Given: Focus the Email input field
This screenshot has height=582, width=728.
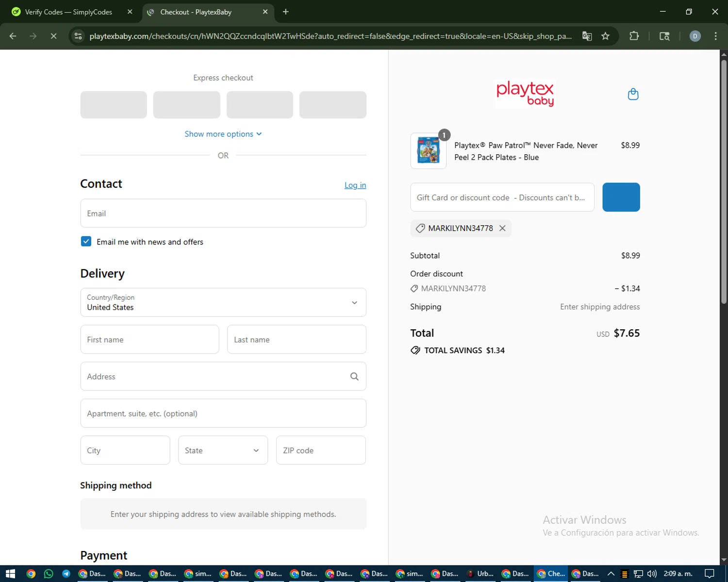Looking at the screenshot, I should coord(223,213).
